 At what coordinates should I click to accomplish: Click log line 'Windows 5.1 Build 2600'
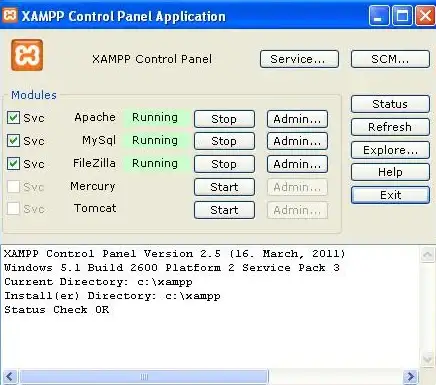tap(172, 268)
